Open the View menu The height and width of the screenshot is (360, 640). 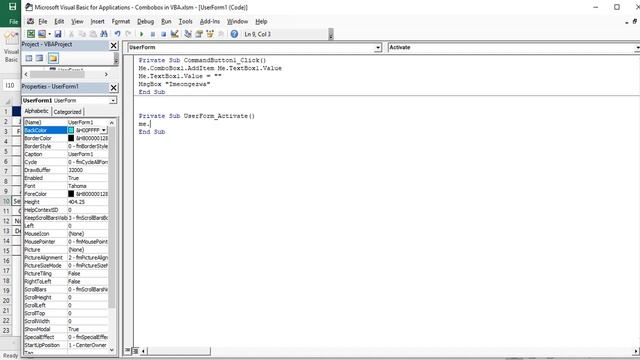tap(77, 21)
